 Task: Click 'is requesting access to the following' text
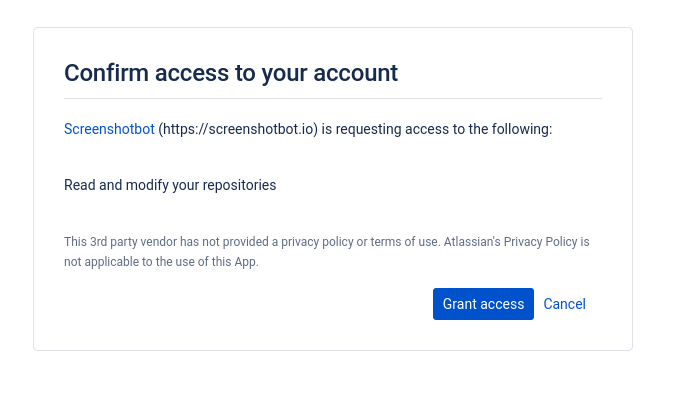pos(437,129)
